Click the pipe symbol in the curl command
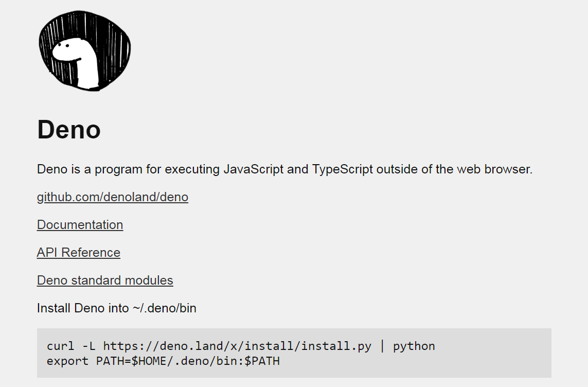This screenshot has width=588, height=387. click(382, 346)
